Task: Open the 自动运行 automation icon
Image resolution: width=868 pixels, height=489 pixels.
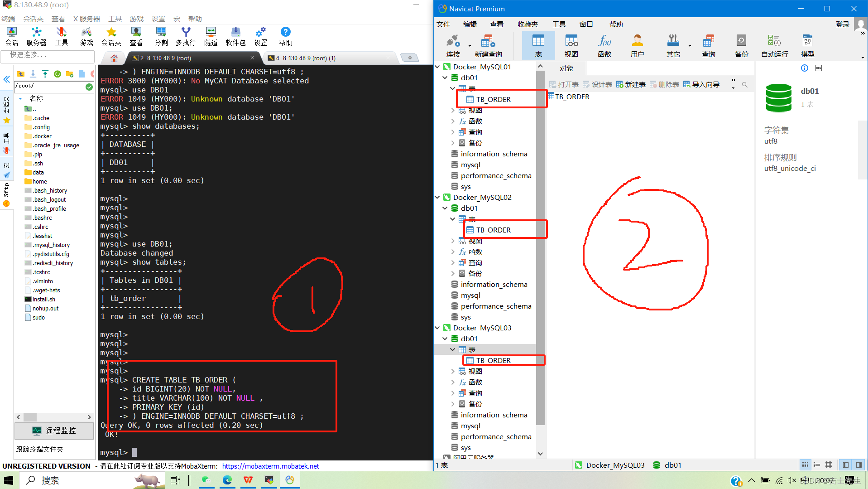Action: (x=775, y=45)
